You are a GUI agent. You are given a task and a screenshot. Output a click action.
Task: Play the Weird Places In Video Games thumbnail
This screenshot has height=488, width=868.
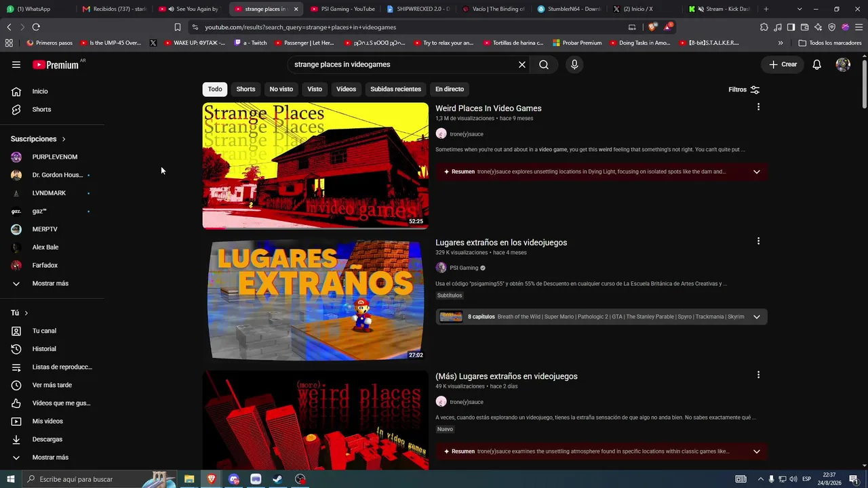pos(315,165)
